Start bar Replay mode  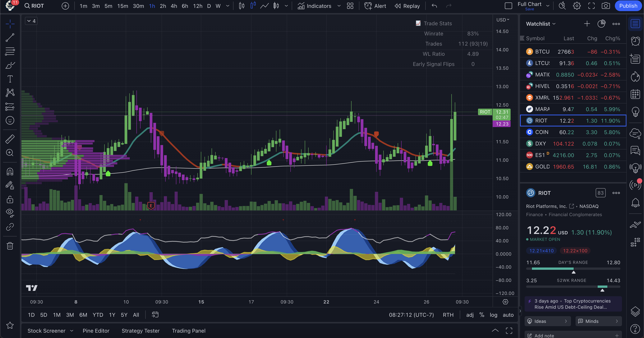click(407, 6)
